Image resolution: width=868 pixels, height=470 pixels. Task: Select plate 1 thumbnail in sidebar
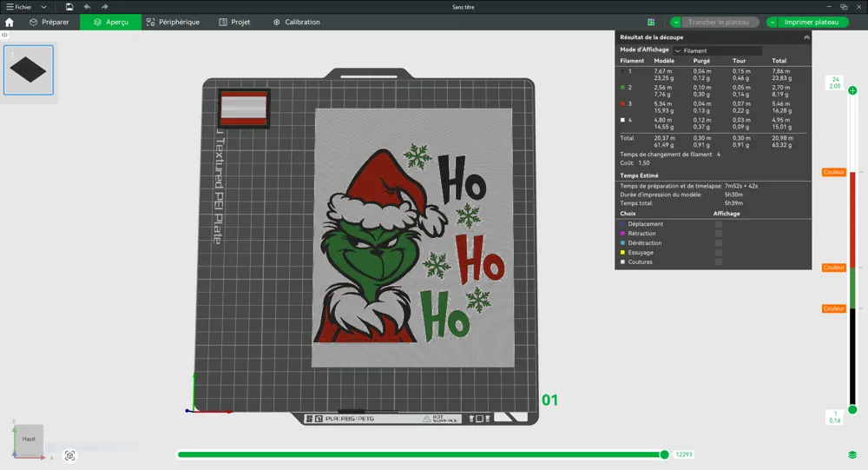click(29, 70)
